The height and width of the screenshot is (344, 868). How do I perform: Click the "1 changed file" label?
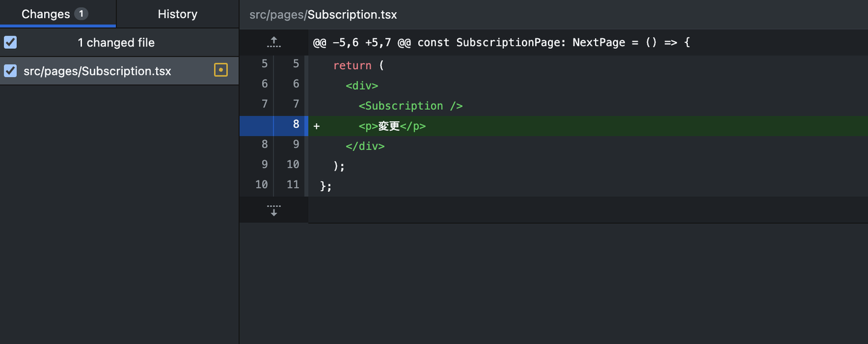[116, 42]
